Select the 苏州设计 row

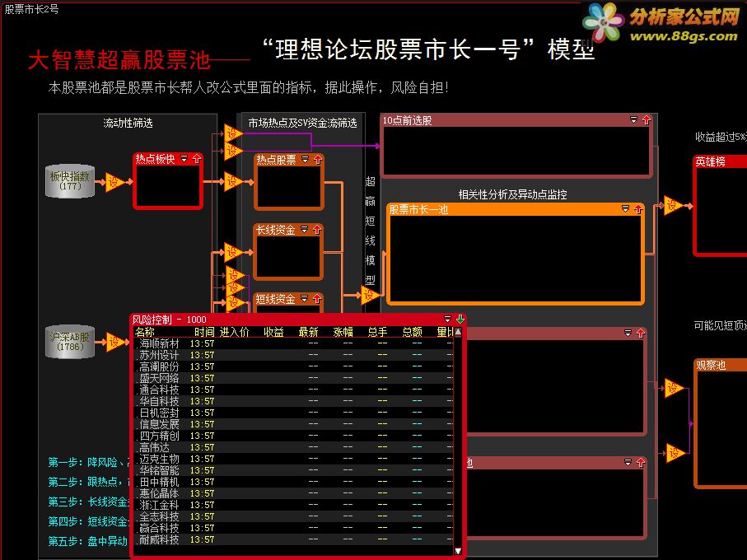(294, 355)
